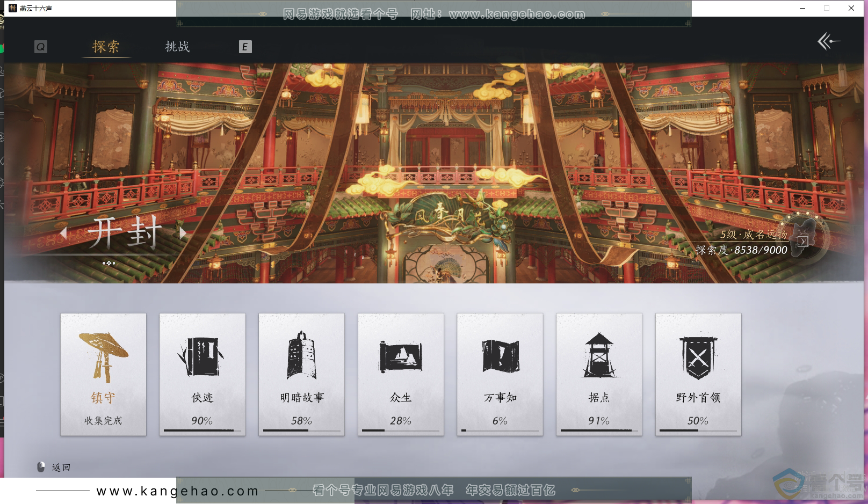Click the 28% value

401,421
